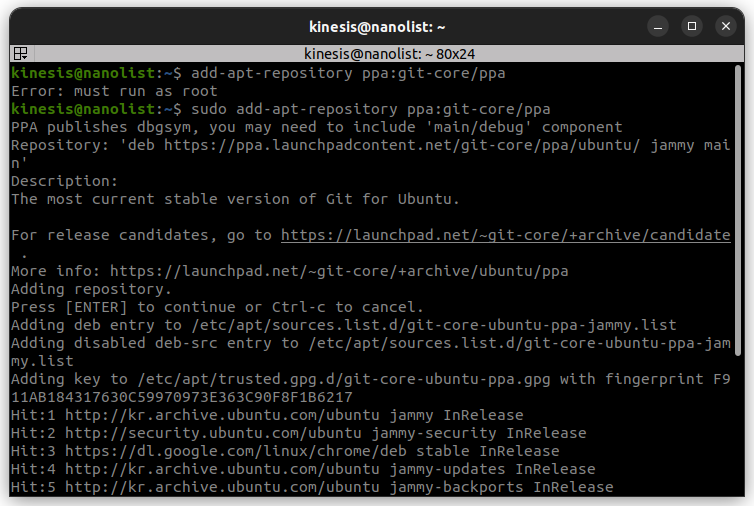The width and height of the screenshot is (754, 506).
Task: Click the first 'add-apt-repository ppa:git-core/ppa' command without sudo
Action: pyautogui.click(x=349, y=73)
